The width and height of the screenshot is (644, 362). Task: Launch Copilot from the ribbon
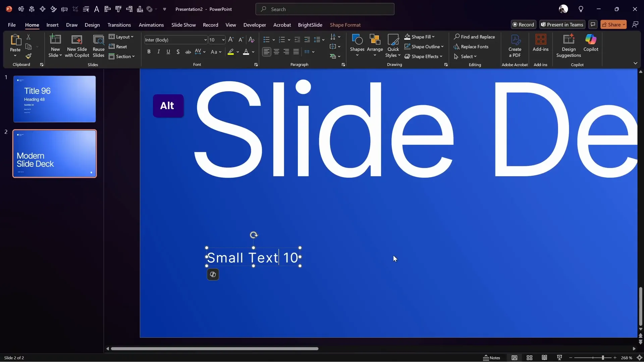pyautogui.click(x=591, y=44)
